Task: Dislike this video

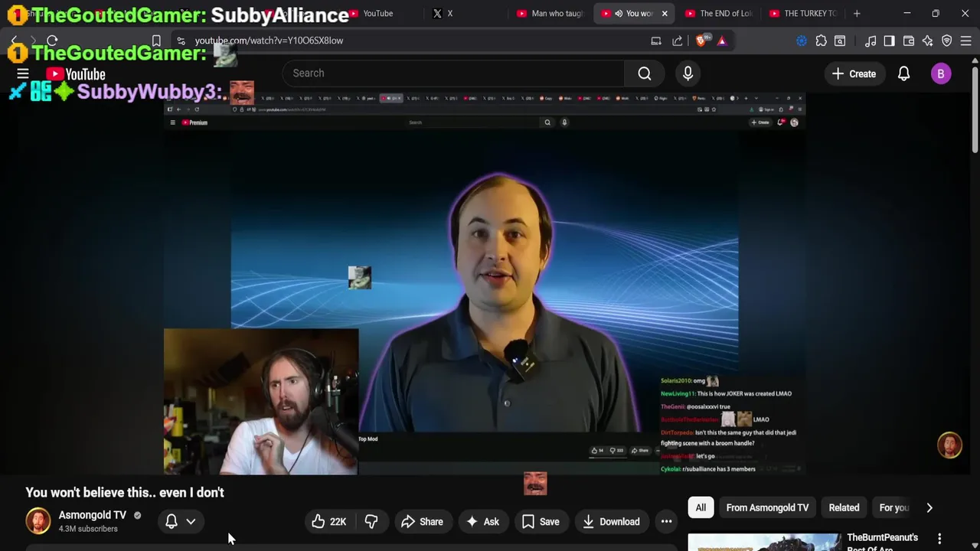Action: 371,522
